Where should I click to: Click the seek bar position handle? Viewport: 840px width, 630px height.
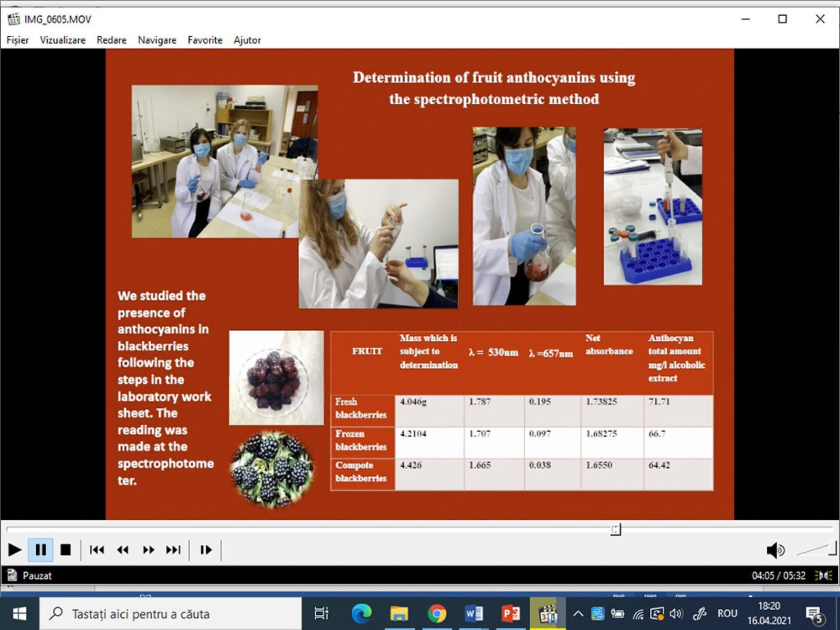coord(616,530)
